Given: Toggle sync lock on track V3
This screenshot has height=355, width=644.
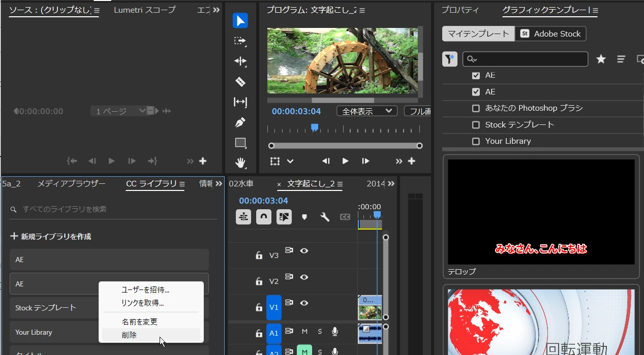Looking at the screenshot, I should coord(289,250).
